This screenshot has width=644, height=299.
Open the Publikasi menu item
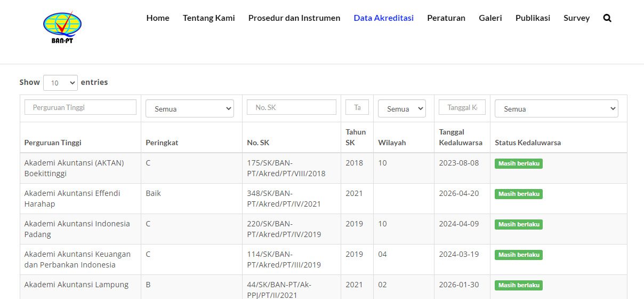pyautogui.click(x=533, y=18)
